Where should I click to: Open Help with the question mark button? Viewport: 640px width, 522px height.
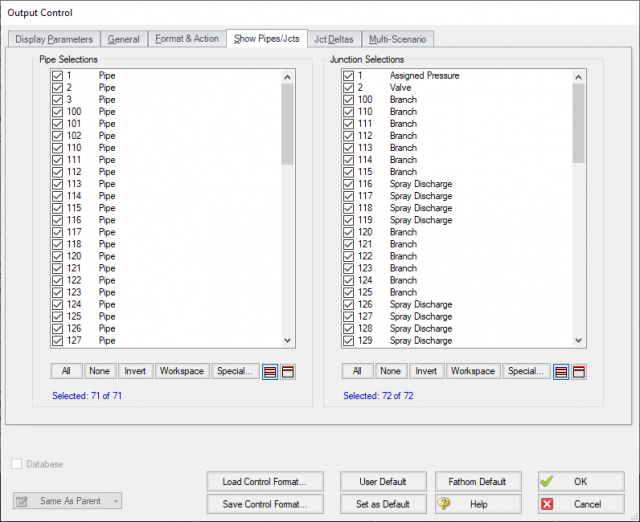point(478,504)
